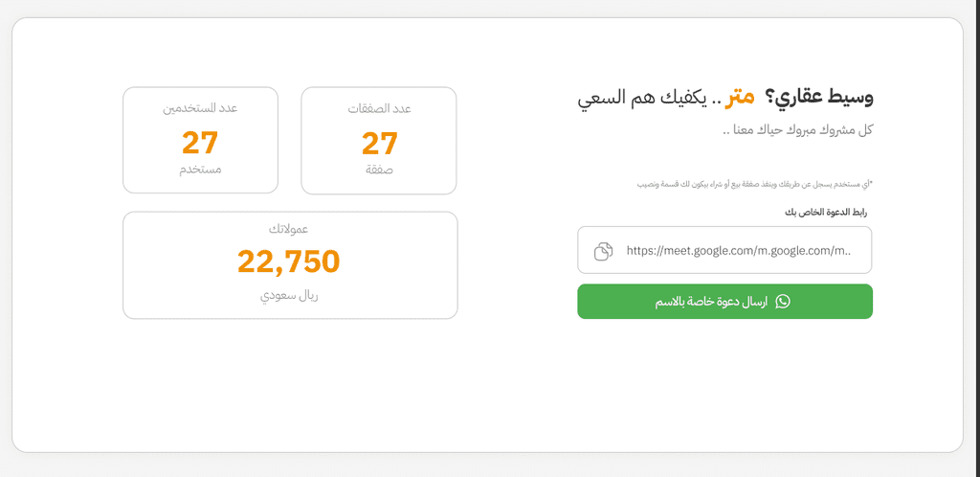Open the عمولاتك commissions card

(290, 265)
